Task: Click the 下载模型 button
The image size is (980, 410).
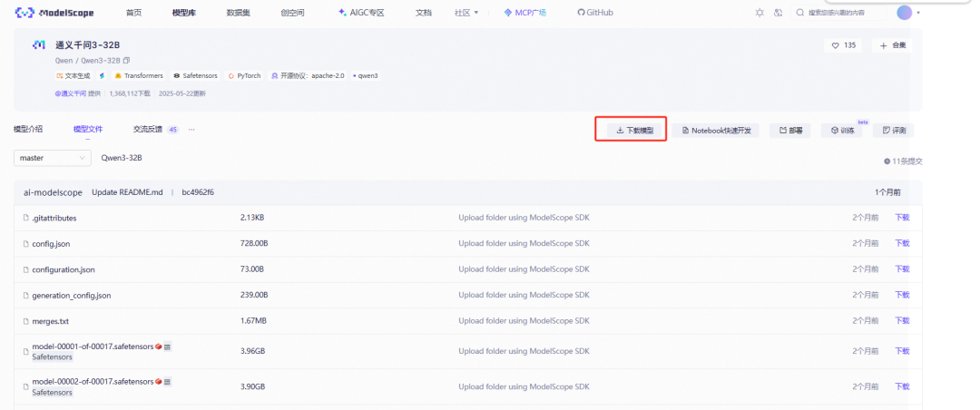Action: click(x=634, y=131)
